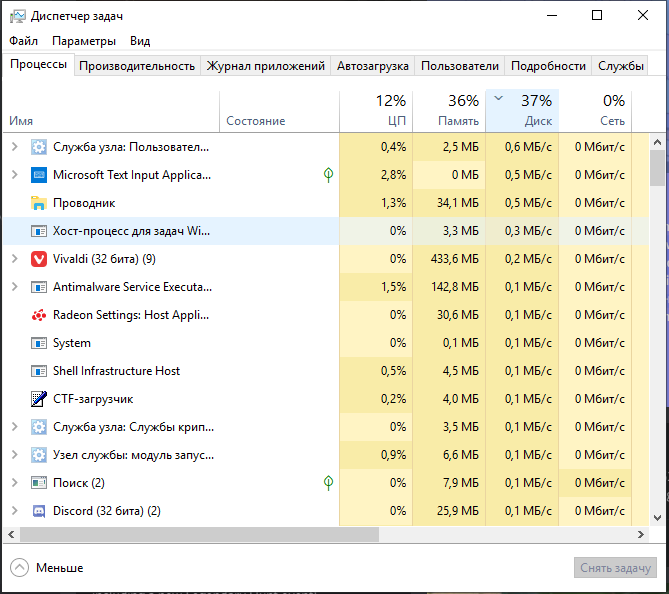The width and height of the screenshot is (669, 594).
Task: Click the 2,8% CPU value
Action: tap(393, 175)
